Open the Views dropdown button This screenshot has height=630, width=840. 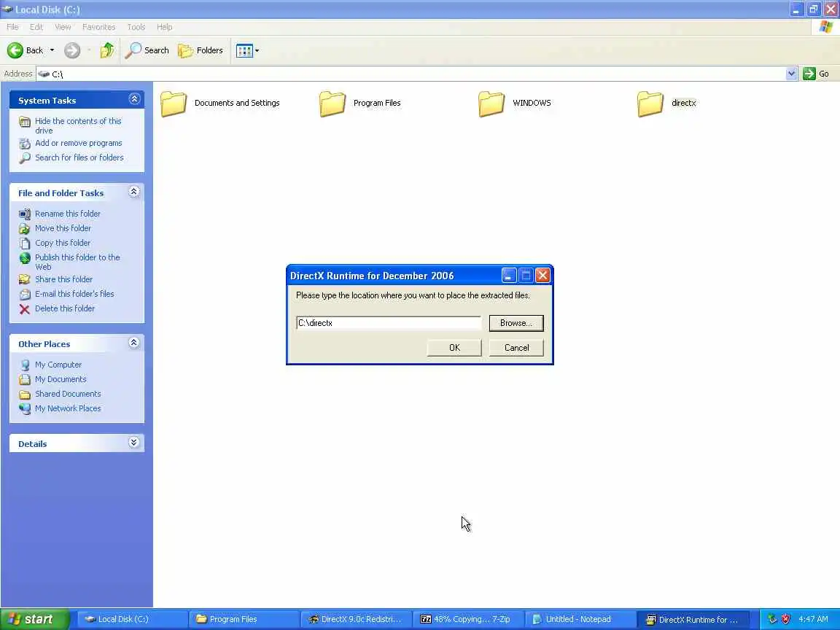[247, 50]
